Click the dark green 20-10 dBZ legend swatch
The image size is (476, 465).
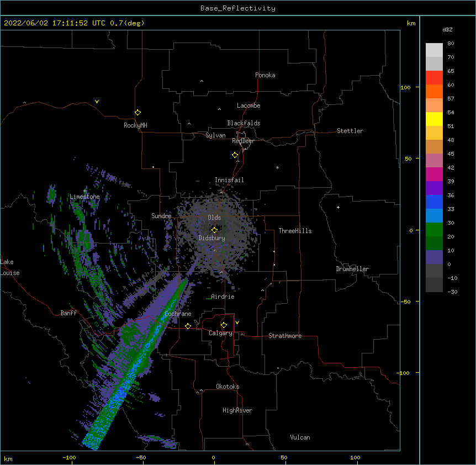[434, 244]
